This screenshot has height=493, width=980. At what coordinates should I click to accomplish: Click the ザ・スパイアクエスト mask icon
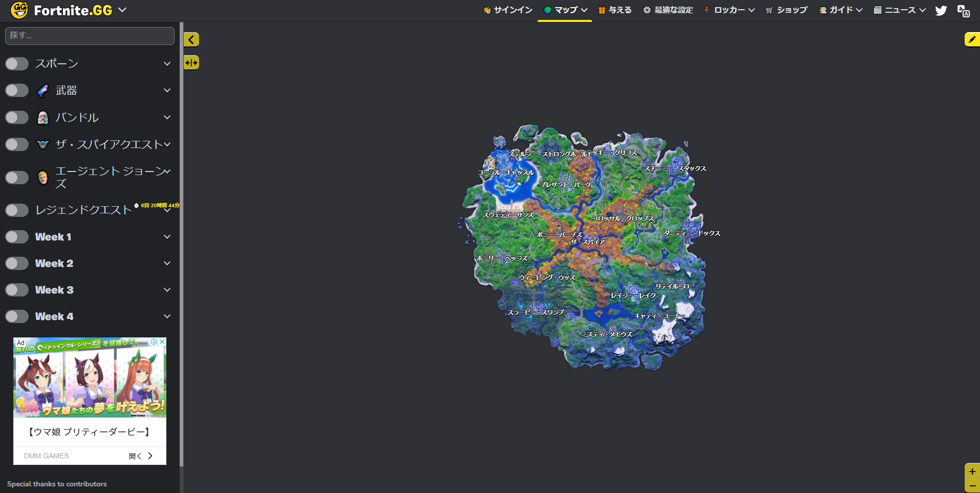click(43, 144)
